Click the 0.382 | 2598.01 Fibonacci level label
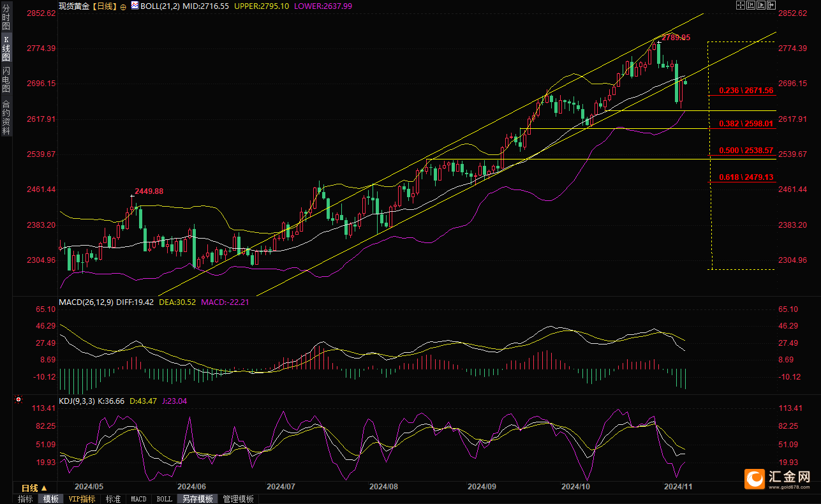Image resolution: width=821 pixels, height=504 pixels. pyautogui.click(x=746, y=124)
